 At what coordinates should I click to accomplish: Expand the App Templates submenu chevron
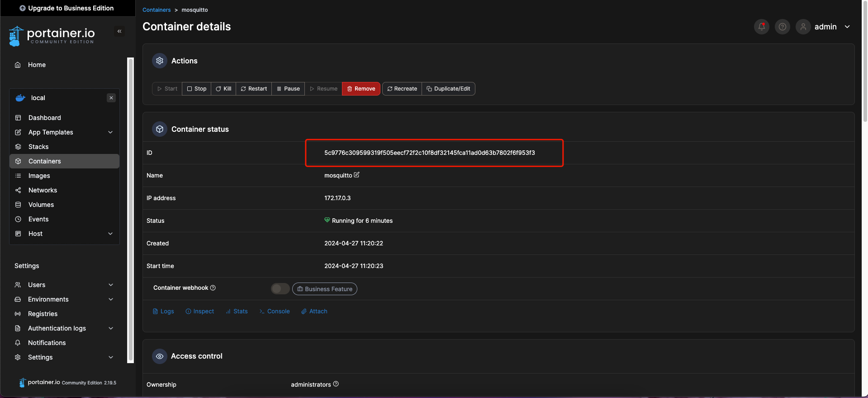(110, 132)
